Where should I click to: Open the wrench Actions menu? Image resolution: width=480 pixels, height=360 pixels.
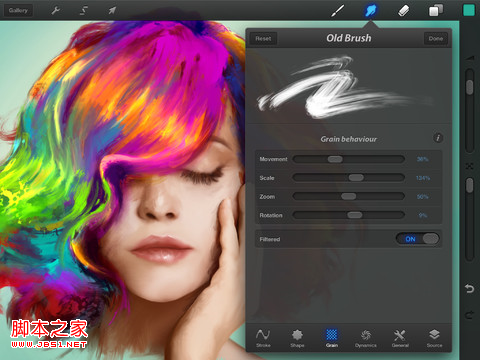point(55,10)
